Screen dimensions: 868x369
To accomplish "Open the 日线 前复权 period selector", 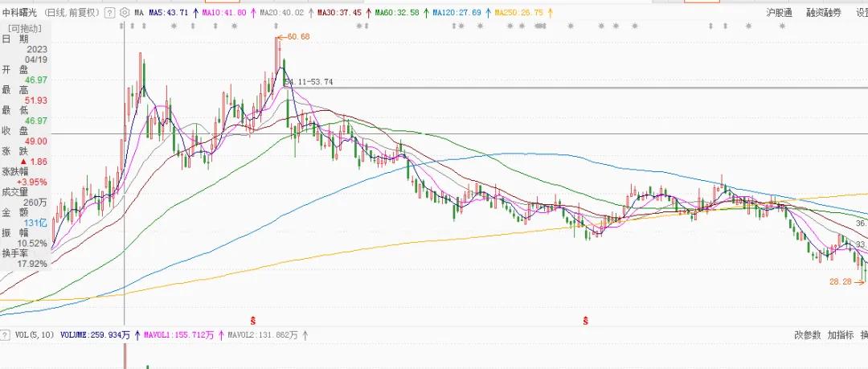I will (x=71, y=14).
